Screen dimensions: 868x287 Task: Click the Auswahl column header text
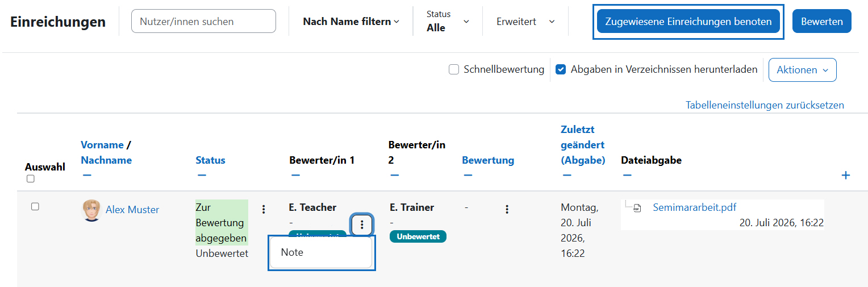tap(45, 167)
